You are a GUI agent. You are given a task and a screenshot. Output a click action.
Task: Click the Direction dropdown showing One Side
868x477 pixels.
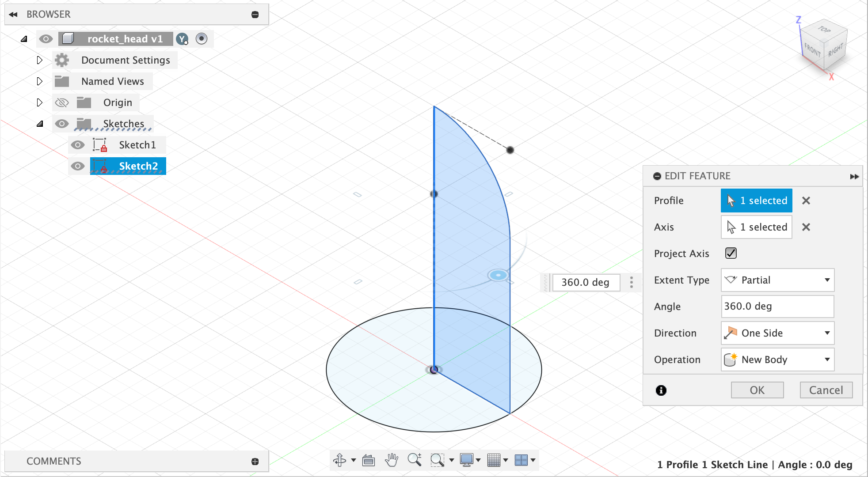pyautogui.click(x=777, y=333)
